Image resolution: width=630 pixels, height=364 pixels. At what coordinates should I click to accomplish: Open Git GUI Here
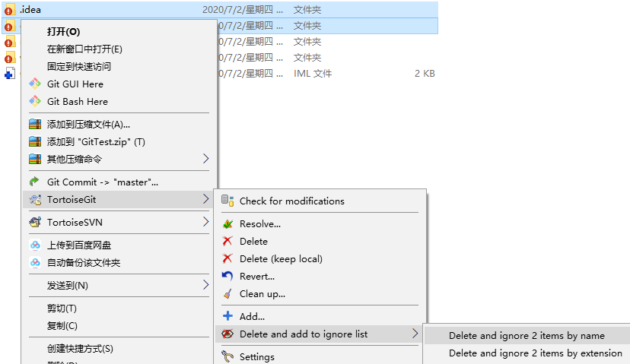coord(75,84)
